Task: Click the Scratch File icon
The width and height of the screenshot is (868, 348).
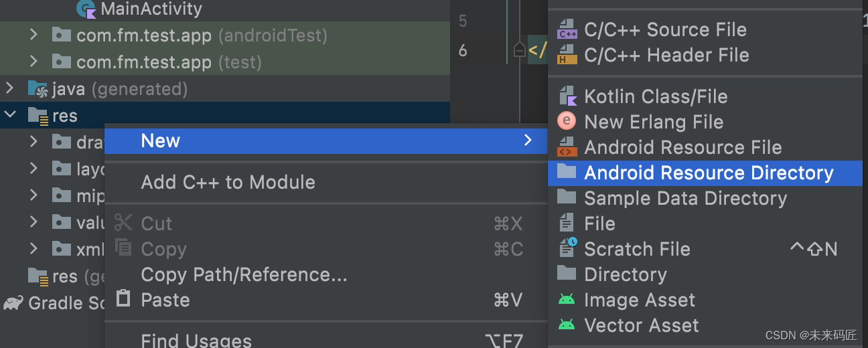Action: 567,249
